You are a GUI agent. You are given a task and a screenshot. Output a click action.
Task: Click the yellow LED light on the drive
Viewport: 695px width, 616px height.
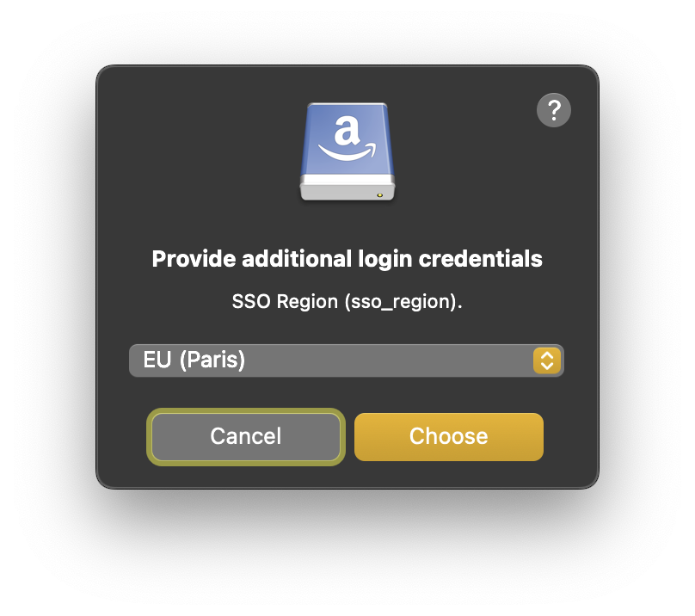(x=379, y=195)
